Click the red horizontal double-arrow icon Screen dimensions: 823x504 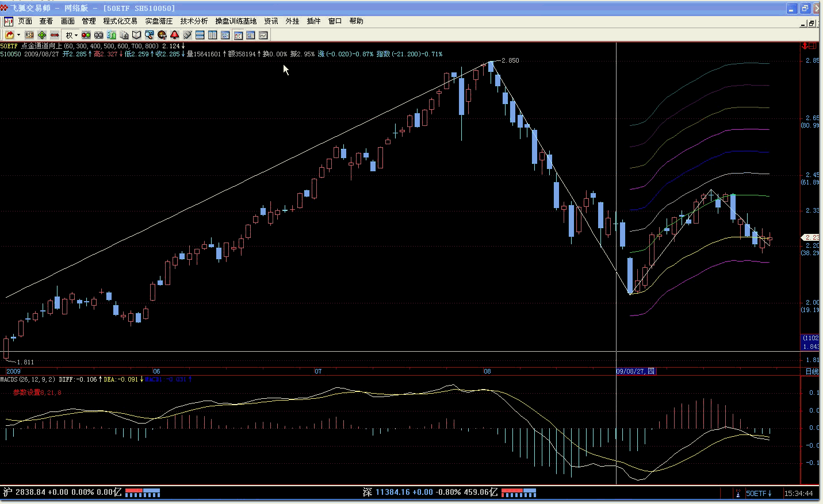pyautogui.click(x=55, y=35)
